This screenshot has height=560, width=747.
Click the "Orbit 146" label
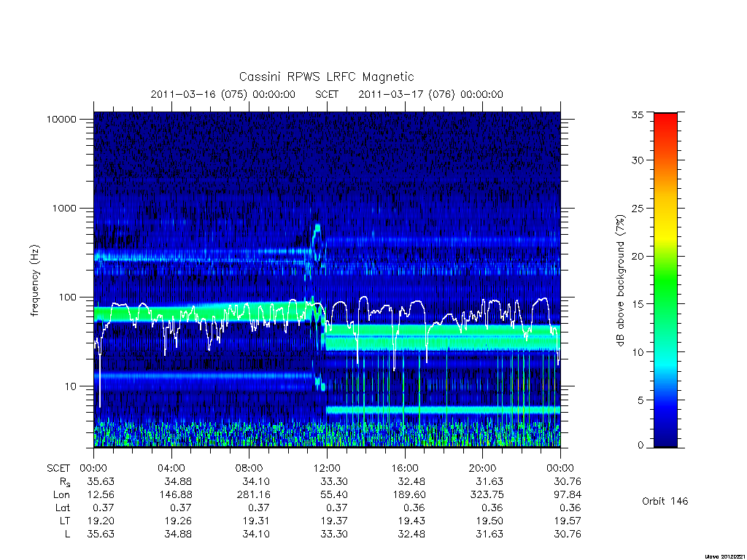[665, 501]
